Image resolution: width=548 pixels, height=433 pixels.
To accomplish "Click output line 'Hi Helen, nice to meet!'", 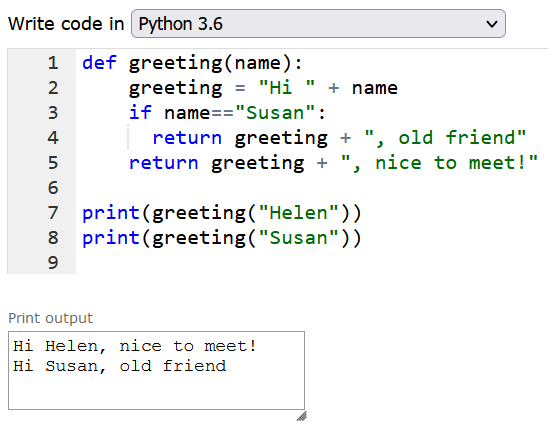I will (x=135, y=346).
